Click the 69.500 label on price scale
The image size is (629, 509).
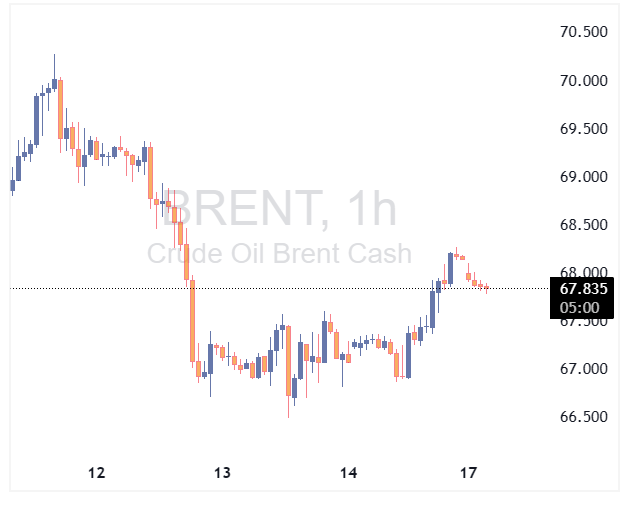pyautogui.click(x=583, y=128)
